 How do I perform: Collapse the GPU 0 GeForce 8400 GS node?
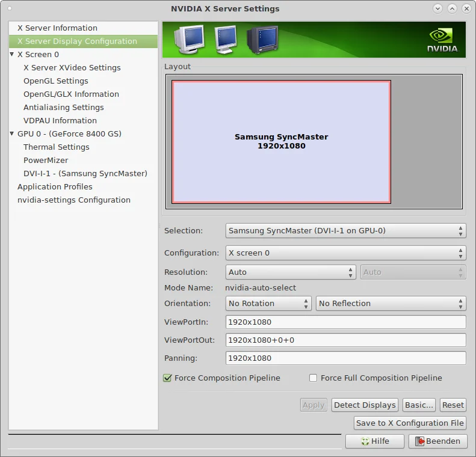click(x=12, y=133)
